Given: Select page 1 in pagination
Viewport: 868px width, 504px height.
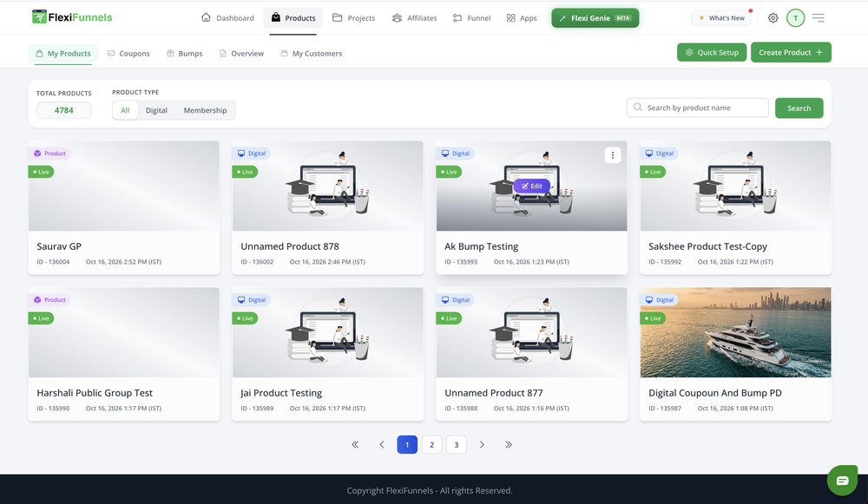Looking at the screenshot, I should [x=407, y=444].
